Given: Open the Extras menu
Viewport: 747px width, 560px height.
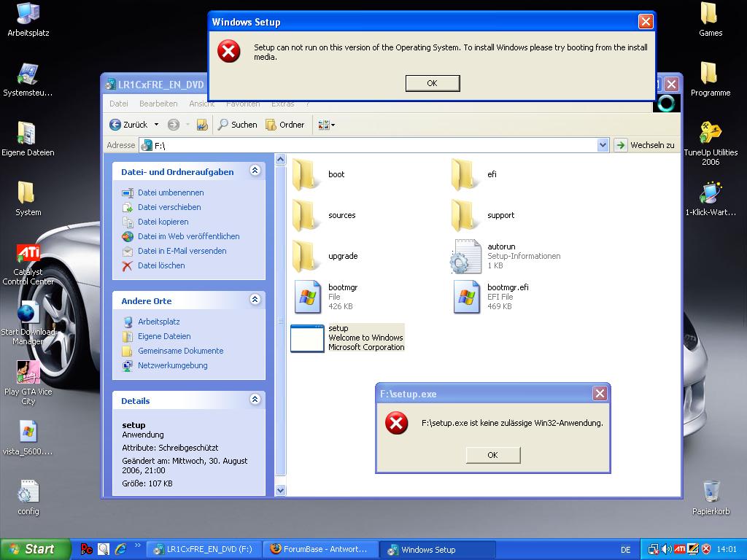Looking at the screenshot, I should [x=283, y=104].
